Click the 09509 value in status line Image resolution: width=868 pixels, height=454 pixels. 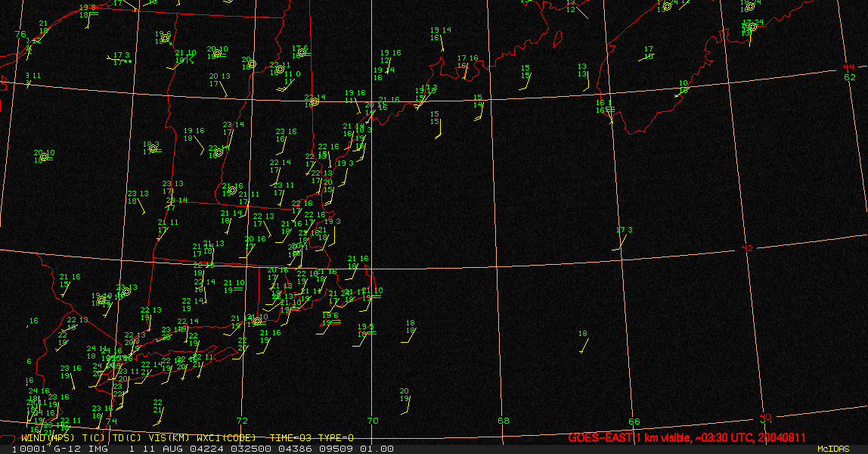tap(336, 449)
